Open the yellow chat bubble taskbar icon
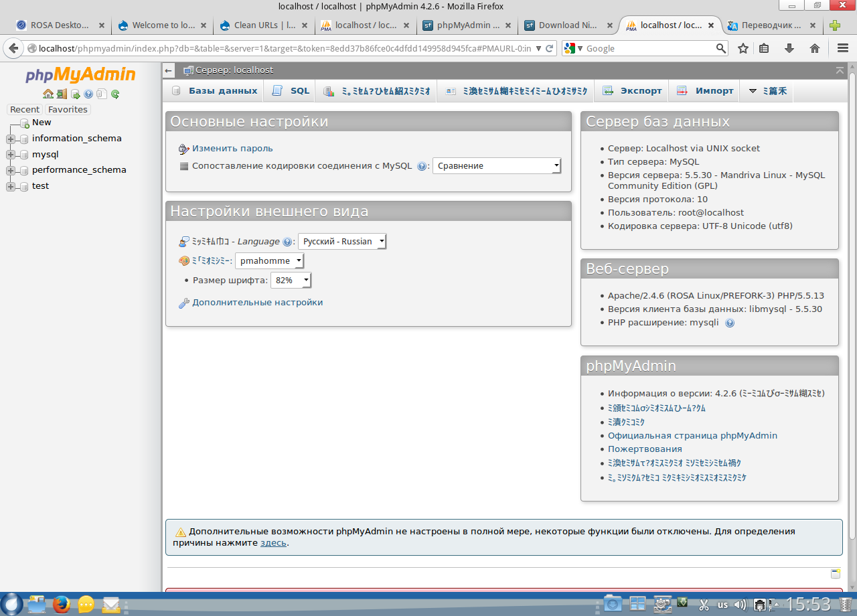Viewport: 857px width, 616px height. click(x=86, y=605)
